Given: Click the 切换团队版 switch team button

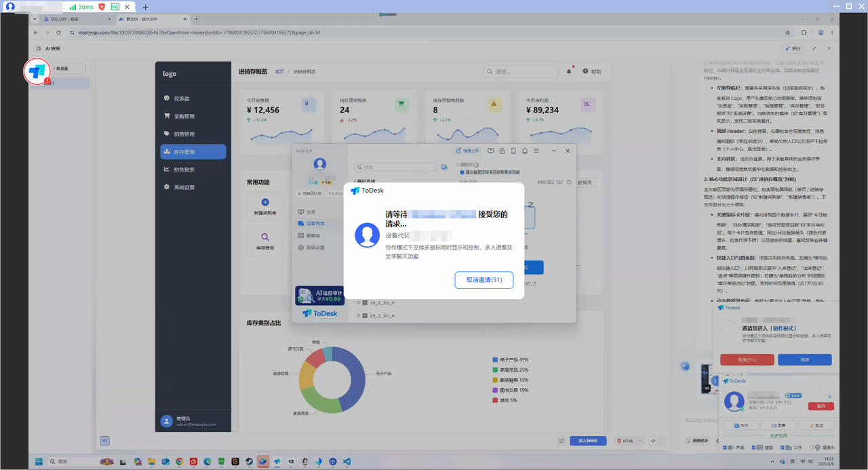Looking at the screenshot, I should [x=310, y=193].
